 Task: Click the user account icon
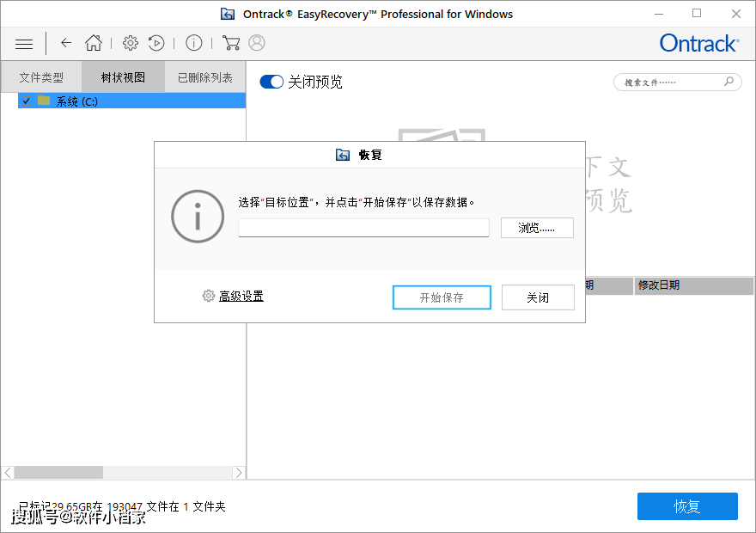coord(257,43)
